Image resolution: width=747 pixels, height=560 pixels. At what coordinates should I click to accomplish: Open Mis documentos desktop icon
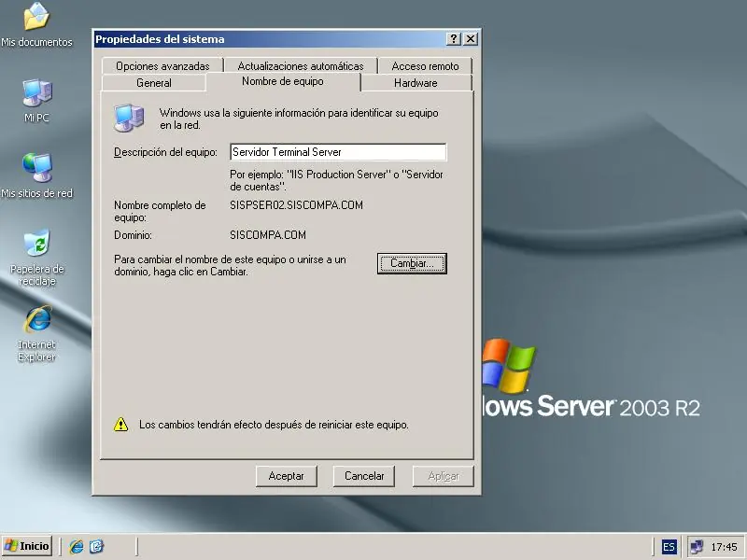click(36, 25)
